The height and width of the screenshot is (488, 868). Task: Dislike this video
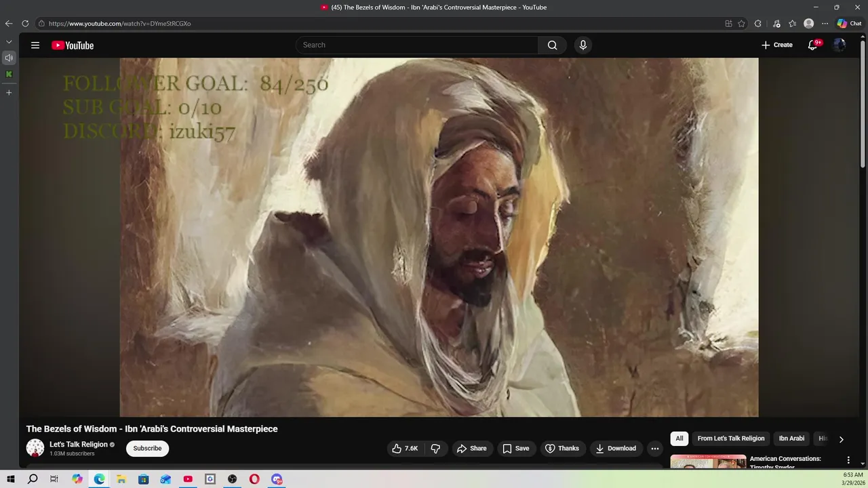(x=435, y=449)
